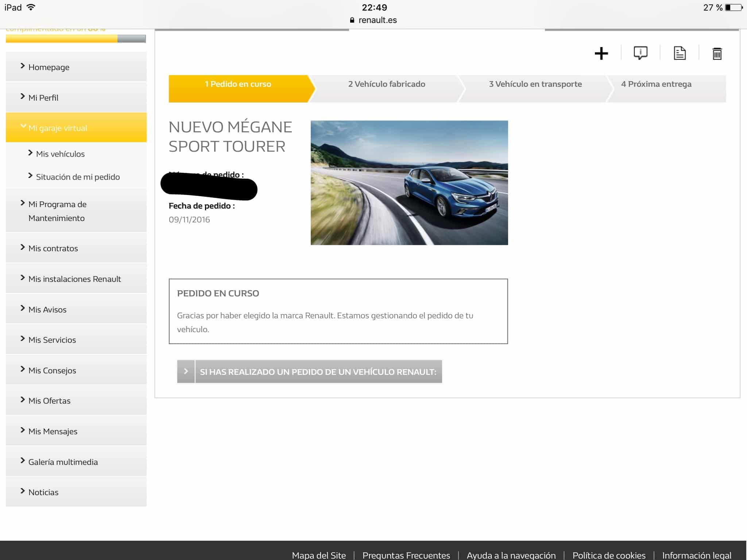Open the Preguntas Frecuentes footer link
The image size is (747, 560).
406,555
